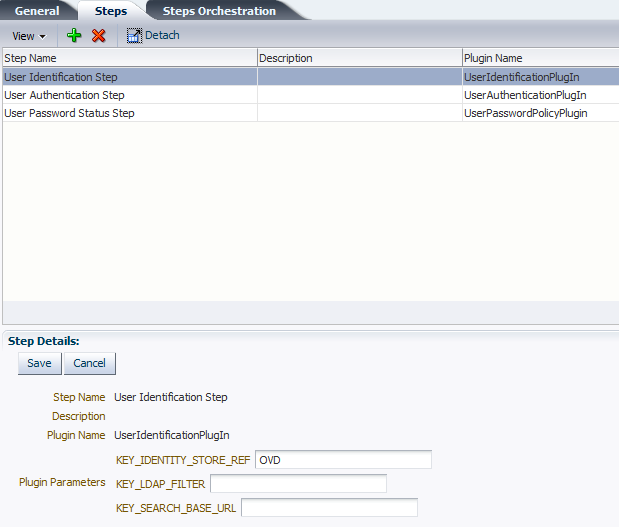Click the Cancel button

pos(90,363)
